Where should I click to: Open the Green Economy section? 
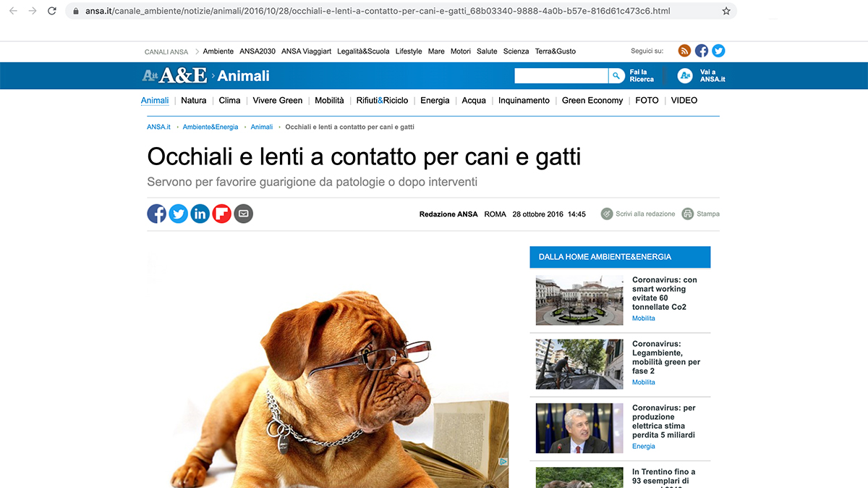pos(592,101)
